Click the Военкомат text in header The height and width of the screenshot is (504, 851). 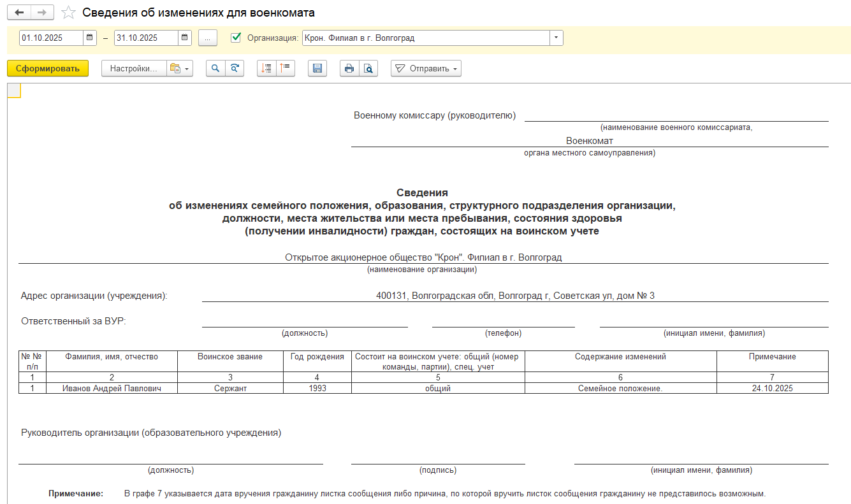590,141
